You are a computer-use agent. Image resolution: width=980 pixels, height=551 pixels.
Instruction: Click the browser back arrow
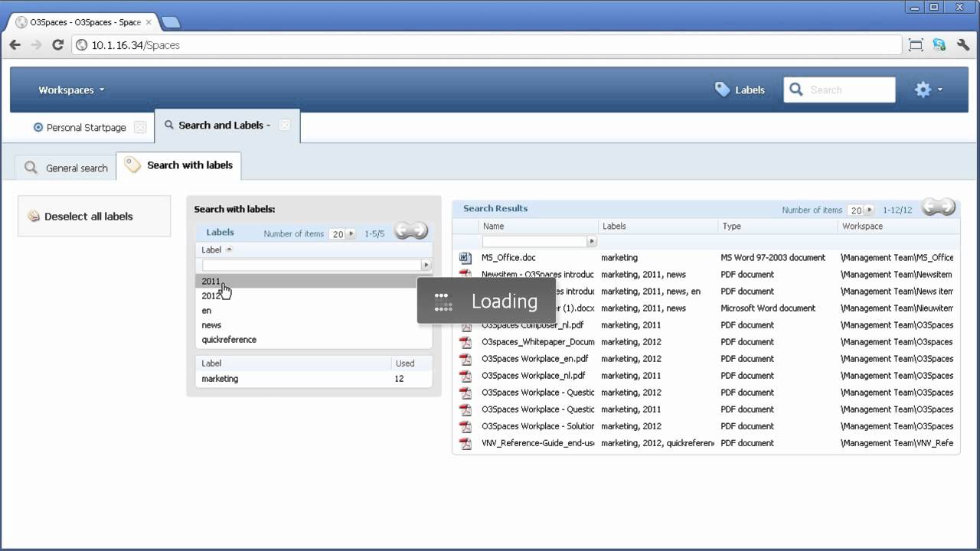click(x=15, y=45)
